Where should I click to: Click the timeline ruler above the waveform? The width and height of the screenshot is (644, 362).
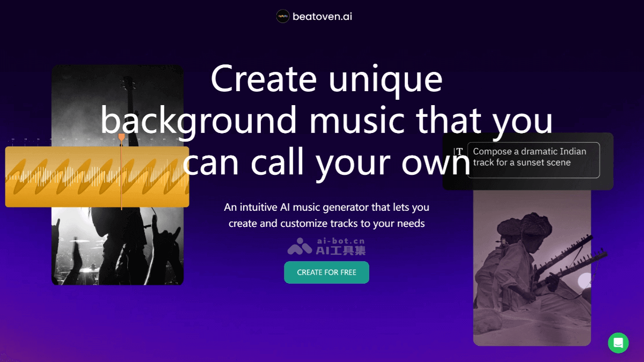pyautogui.click(x=97, y=139)
